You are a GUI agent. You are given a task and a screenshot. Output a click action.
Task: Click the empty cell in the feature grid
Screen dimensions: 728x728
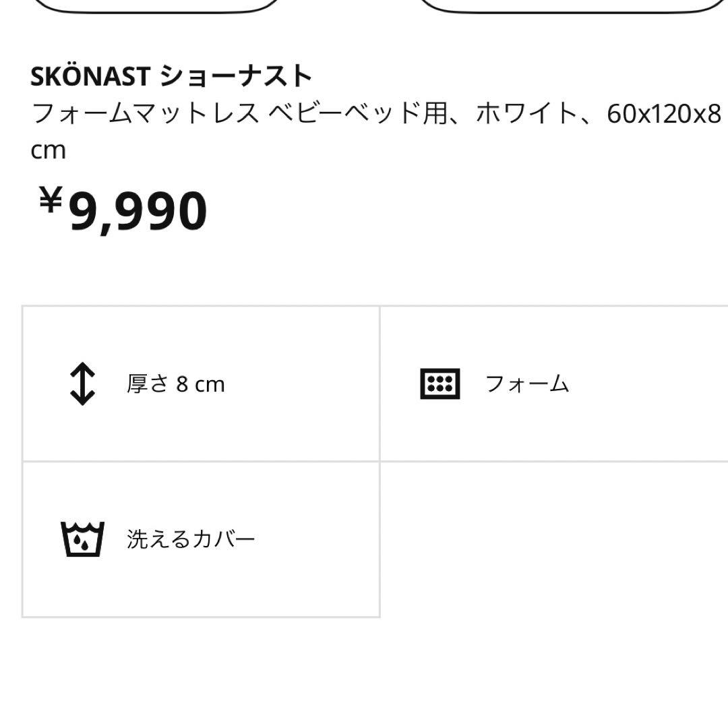tap(554, 538)
